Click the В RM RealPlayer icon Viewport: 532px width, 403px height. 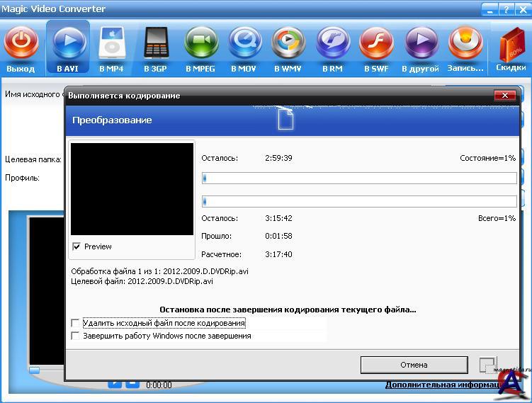click(333, 42)
